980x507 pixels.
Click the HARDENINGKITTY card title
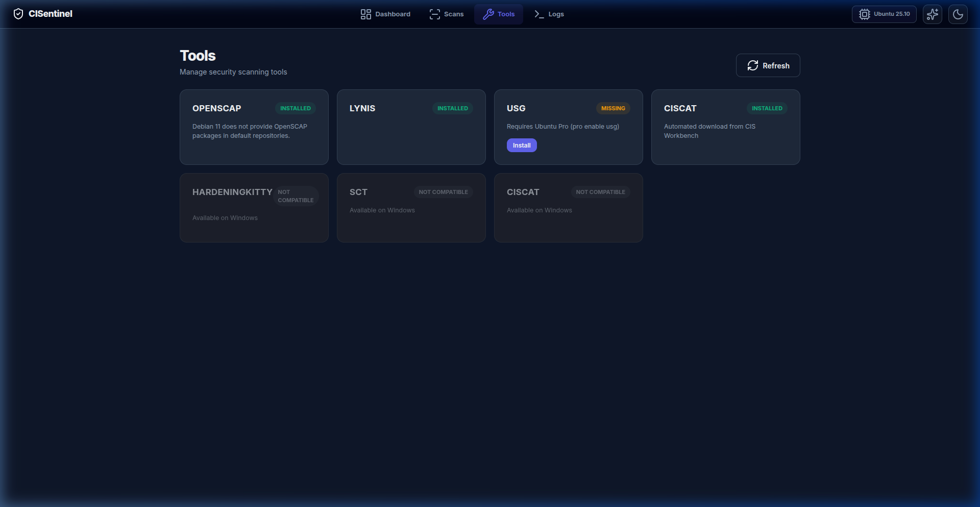point(232,192)
